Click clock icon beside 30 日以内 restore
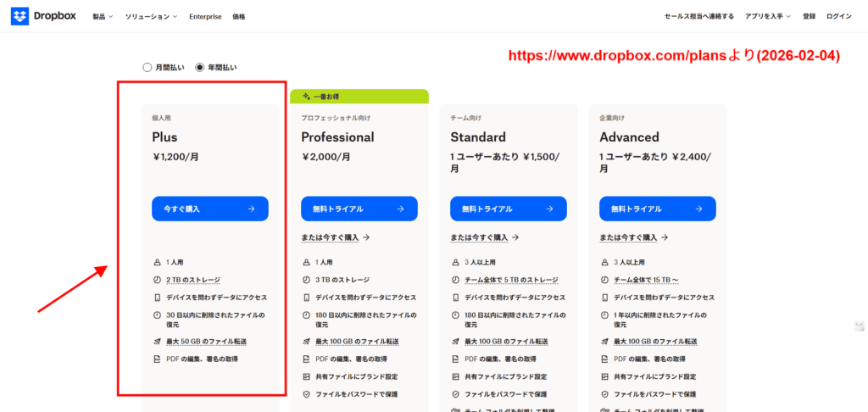 [157, 315]
